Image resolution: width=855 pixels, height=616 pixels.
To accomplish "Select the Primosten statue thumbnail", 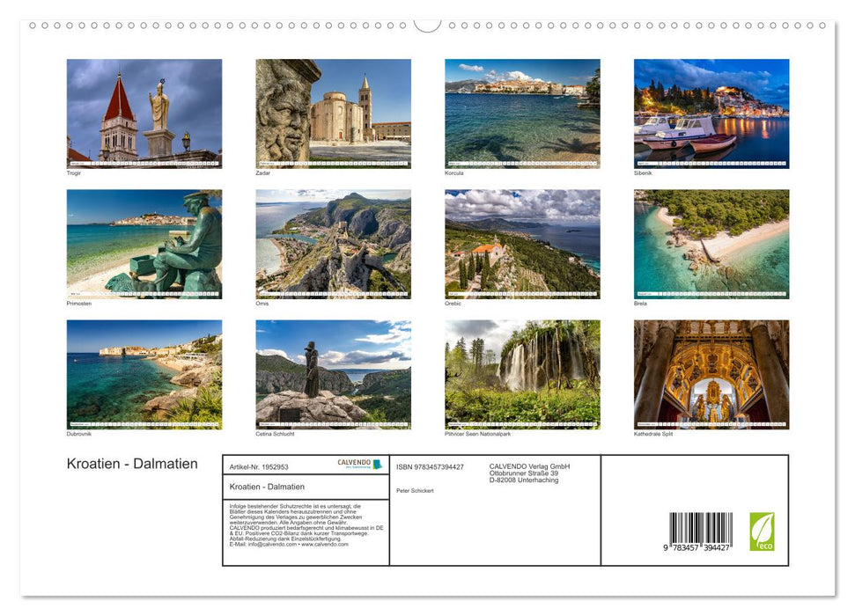I will pyautogui.click(x=144, y=244).
